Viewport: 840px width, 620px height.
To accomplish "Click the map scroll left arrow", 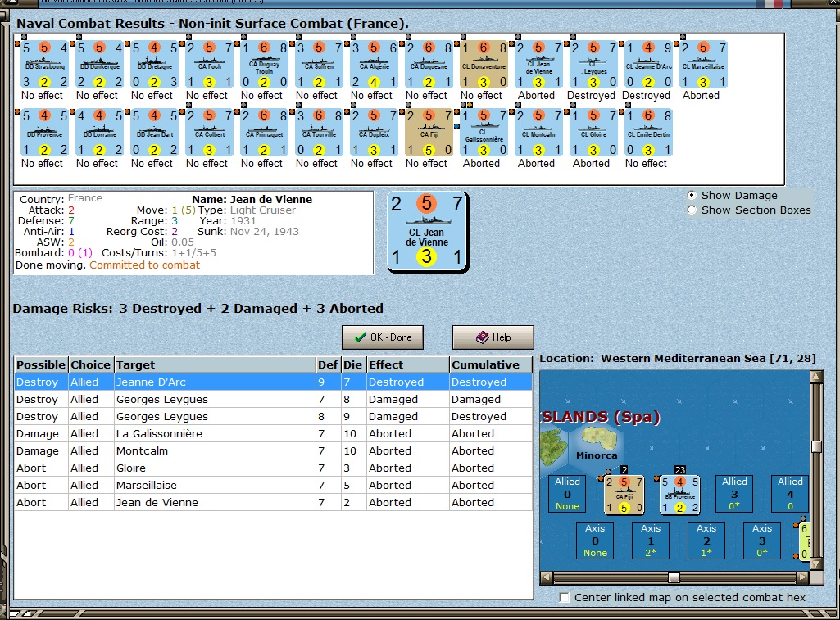I will tap(547, 577).
